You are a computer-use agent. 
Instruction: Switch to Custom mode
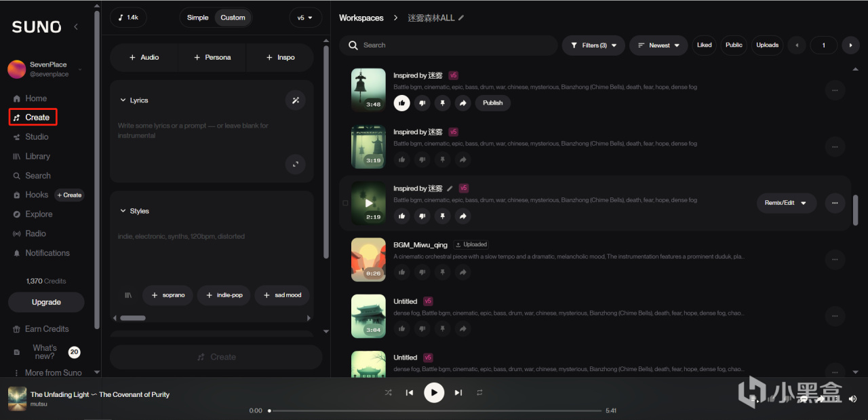point(233,18)
